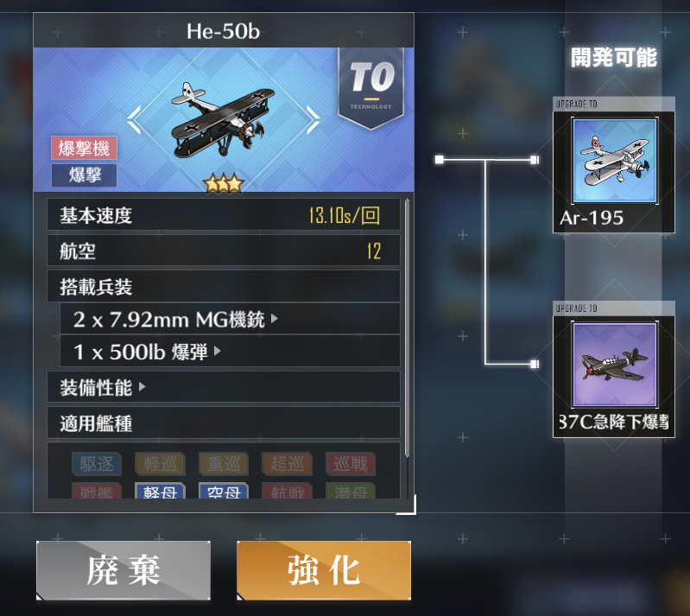The height and width of the screenshot is (616, 690).
Task: Click the 基本速度 stat row
Action: coord(224,215)
